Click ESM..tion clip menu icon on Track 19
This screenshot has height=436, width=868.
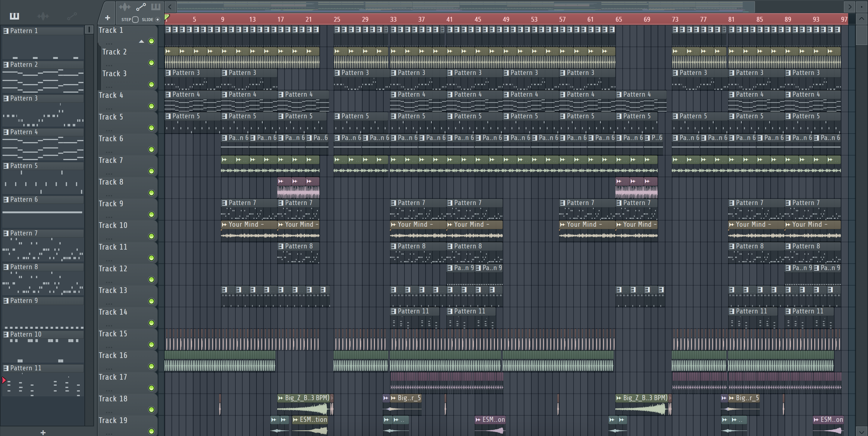coord(295,420)
